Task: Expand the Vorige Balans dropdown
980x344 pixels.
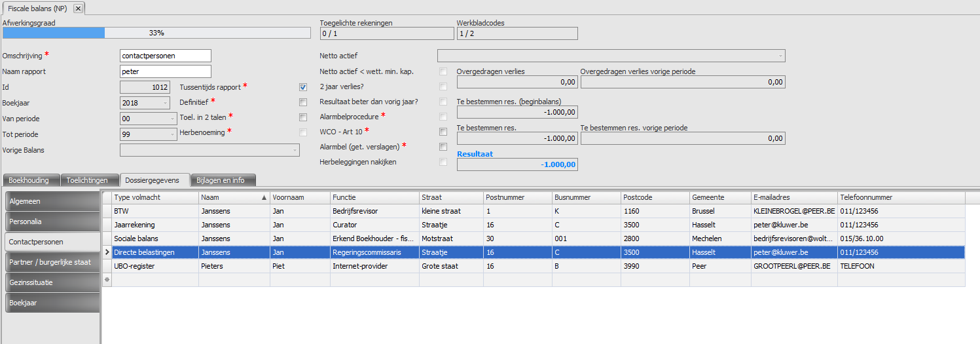Action: coord(294,150)
